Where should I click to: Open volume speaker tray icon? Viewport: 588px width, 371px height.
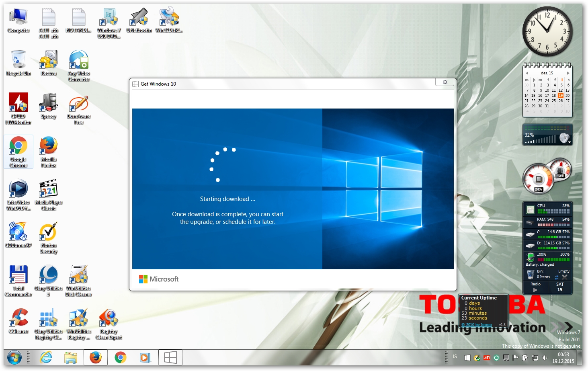(x=545, y=358)
